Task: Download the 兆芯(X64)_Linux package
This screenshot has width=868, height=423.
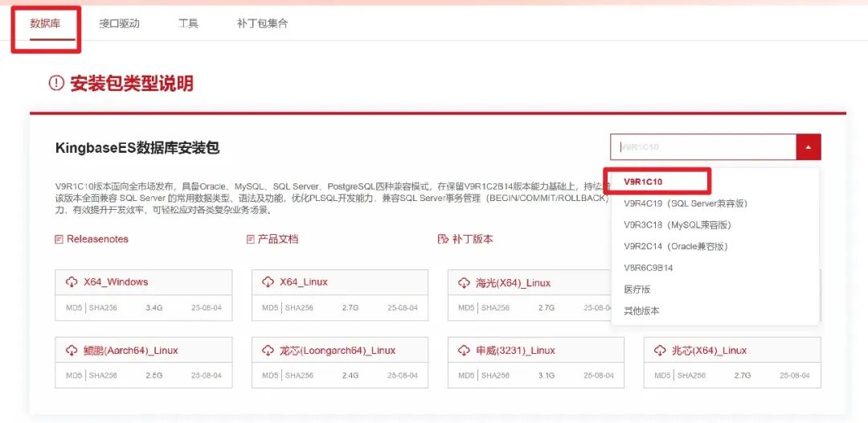Action: coord(709,351)
